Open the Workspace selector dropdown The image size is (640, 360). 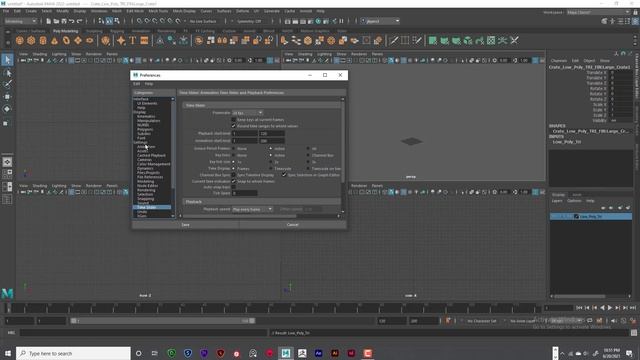[598, 12]
